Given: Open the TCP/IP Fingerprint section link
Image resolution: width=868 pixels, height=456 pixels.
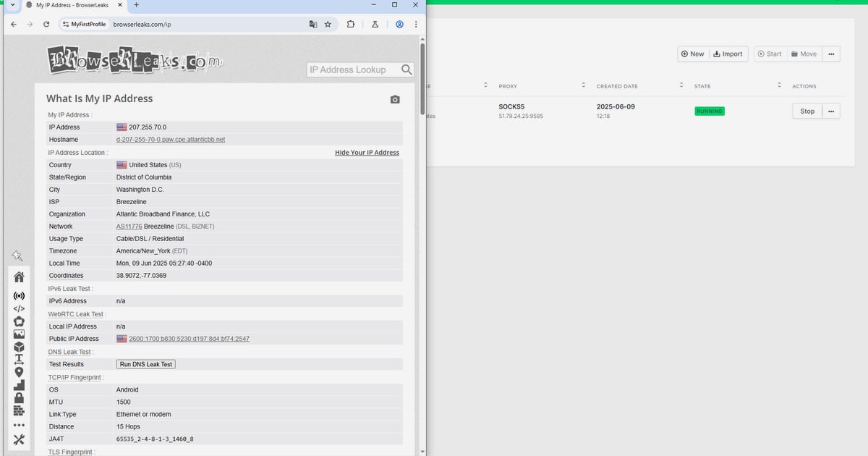Looking at the screenshot, I should coord(76,377).
